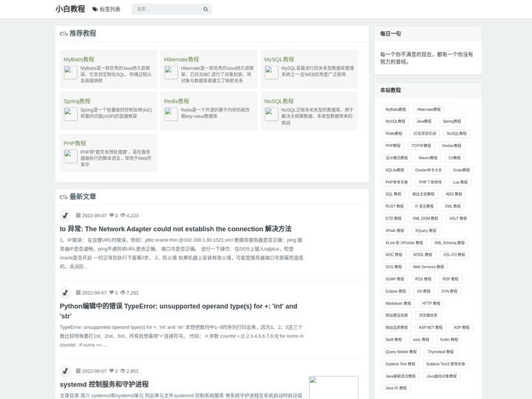Click the author avatar icon of the Python TypeError article
Viewport: 532px width, 399px height.
coord(65,293)
